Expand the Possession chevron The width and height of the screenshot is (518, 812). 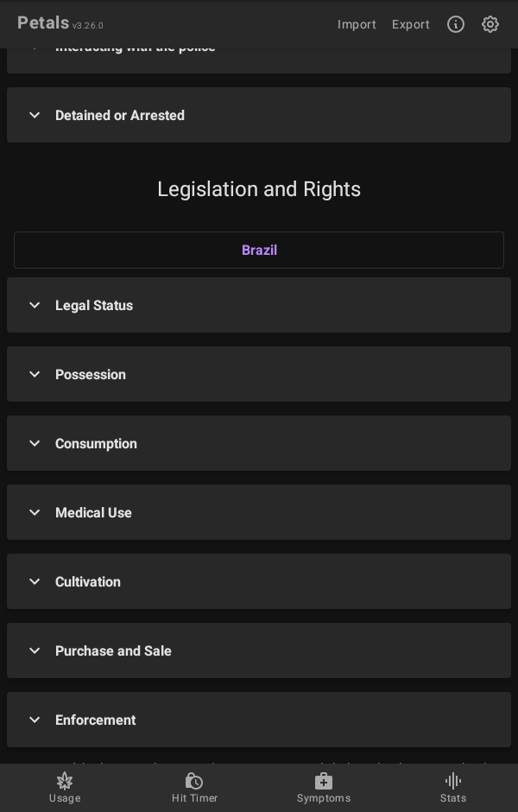35,374
